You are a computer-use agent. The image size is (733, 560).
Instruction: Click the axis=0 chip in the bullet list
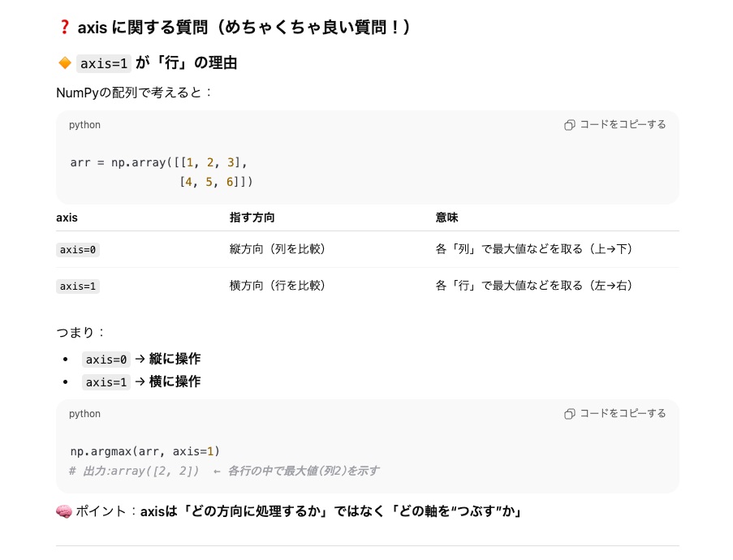[x=106, y=360]
